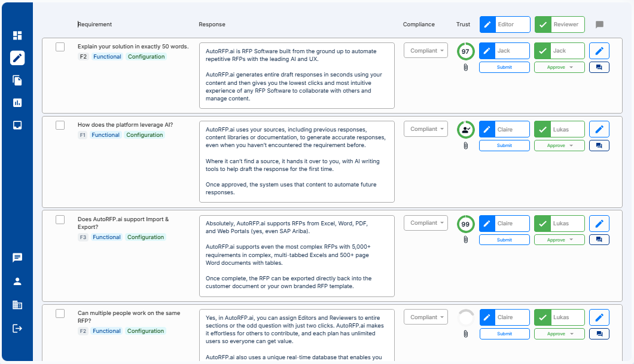Open comments button for multiple people row

pos(599,334)
